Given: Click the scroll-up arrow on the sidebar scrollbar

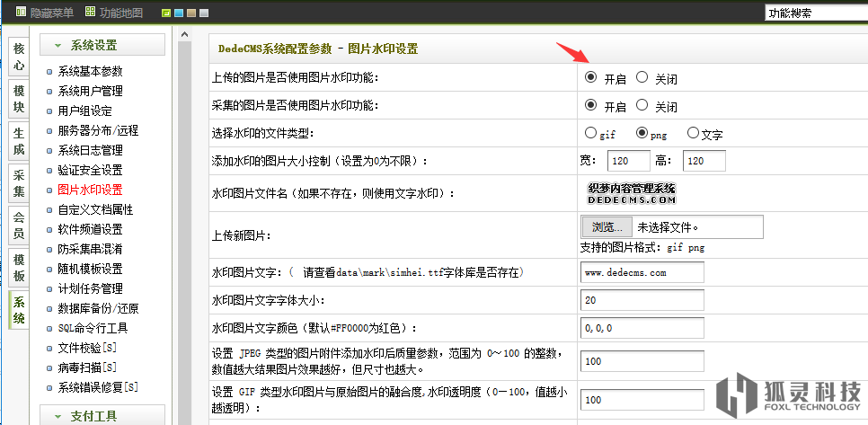Looking at the screenshot, I should [x=185, y=35].
